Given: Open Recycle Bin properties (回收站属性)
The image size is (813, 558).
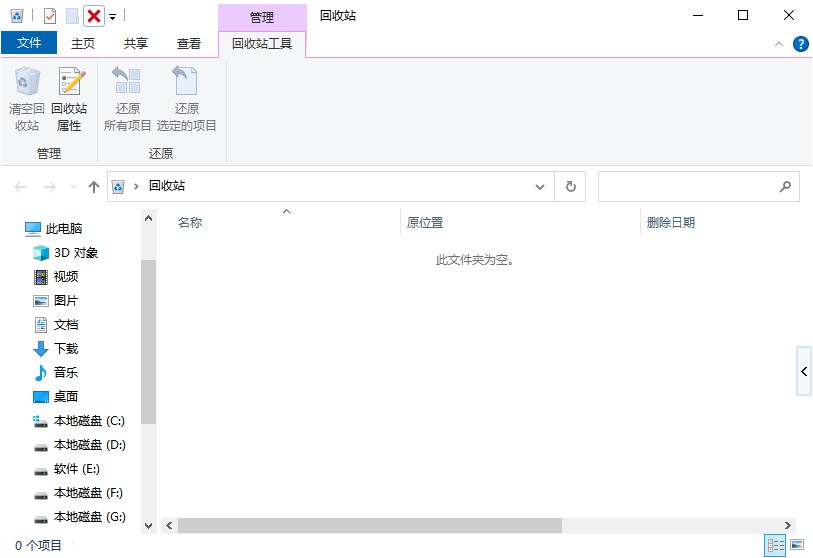Looking at the screenshot, I should (x=69, y=99).
